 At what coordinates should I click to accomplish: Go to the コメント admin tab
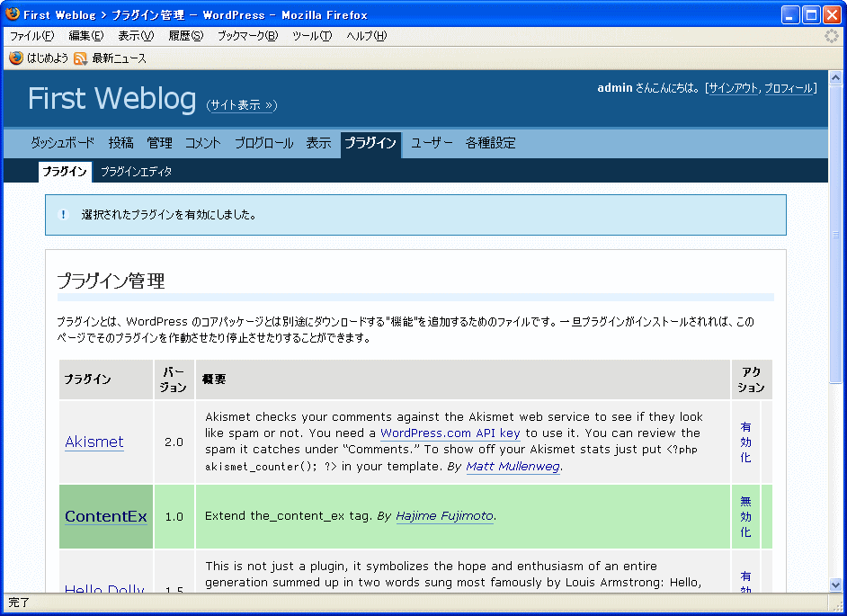coord(203,143)
